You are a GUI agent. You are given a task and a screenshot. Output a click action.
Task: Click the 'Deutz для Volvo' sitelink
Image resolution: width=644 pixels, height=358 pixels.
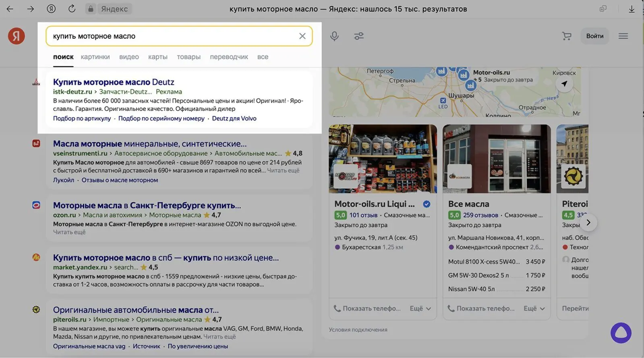pos(234,119)
